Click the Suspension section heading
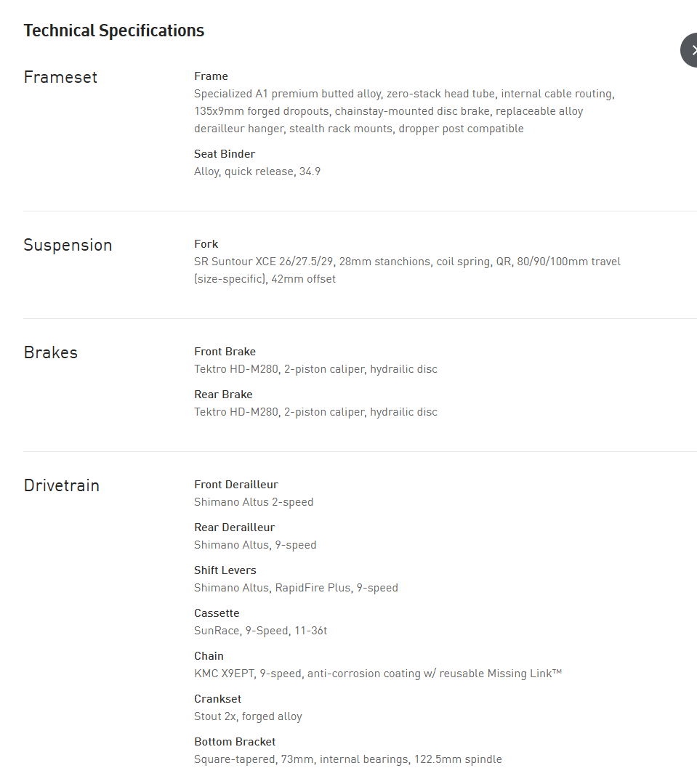The width and height of the screenshot is (697, 784). 68,245
